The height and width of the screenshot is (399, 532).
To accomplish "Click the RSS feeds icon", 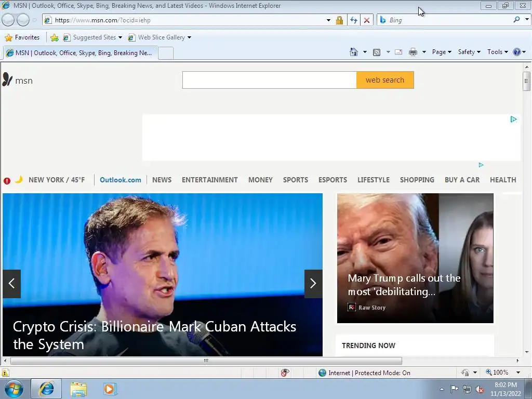I will 377,52.
